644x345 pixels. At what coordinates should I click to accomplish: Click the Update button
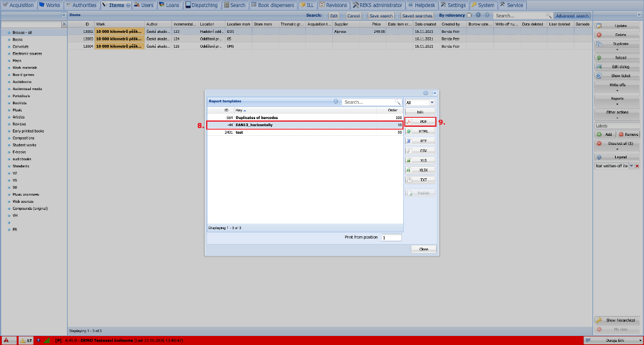tap(618, 26)
